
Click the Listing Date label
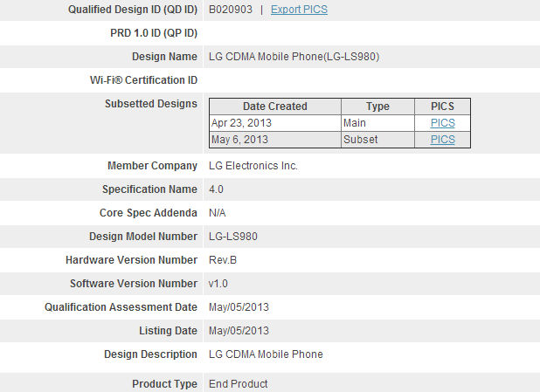click(168, 331)
